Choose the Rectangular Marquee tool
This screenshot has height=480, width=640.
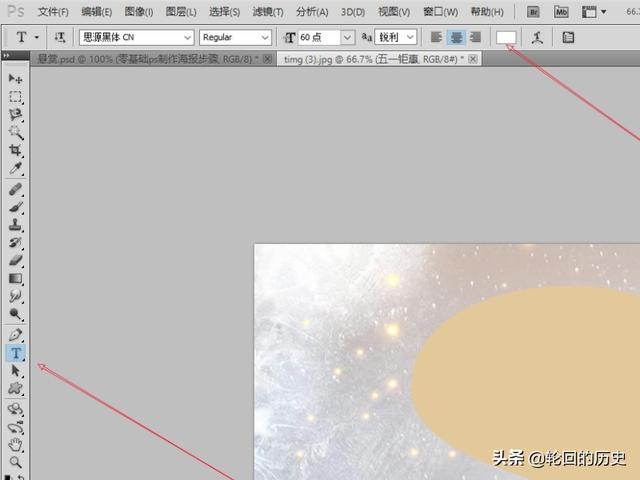point(16,97)
